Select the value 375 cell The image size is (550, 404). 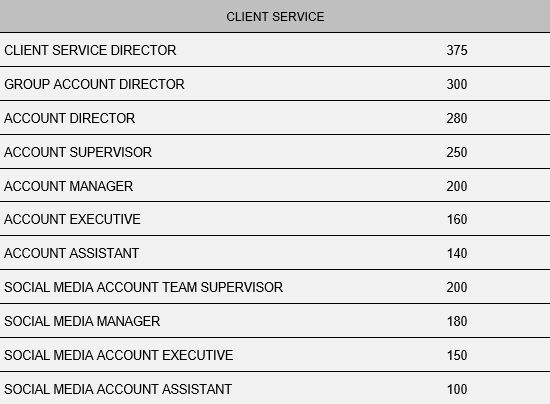(x=457, y=50)
